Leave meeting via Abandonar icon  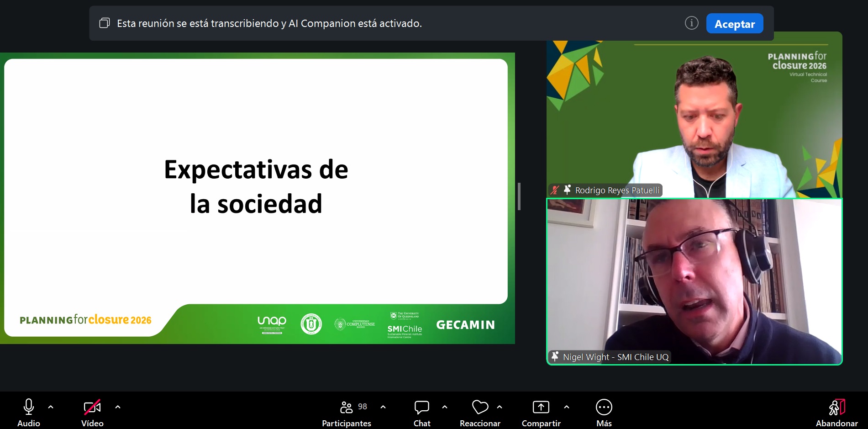(837, 407)
